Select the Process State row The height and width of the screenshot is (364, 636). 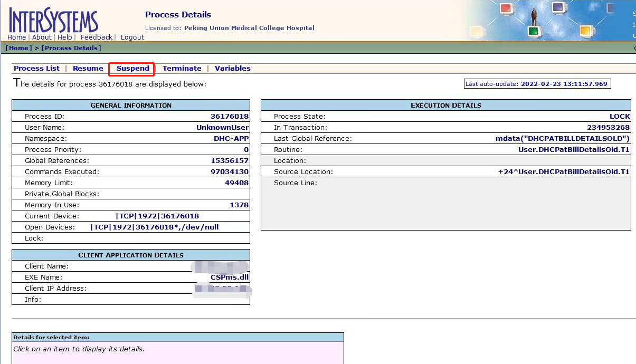(x=445, y=117)
